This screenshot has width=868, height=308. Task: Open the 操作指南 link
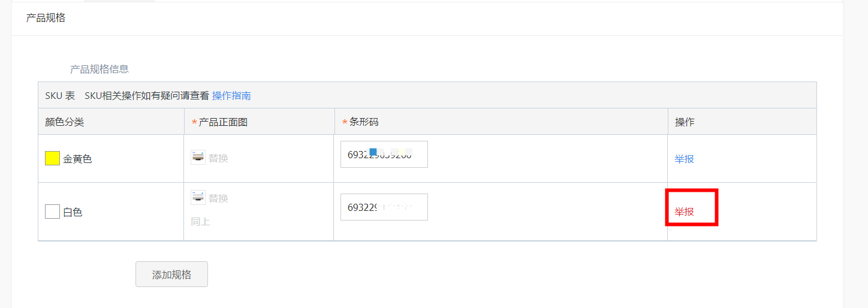click(x=231, y=95)
